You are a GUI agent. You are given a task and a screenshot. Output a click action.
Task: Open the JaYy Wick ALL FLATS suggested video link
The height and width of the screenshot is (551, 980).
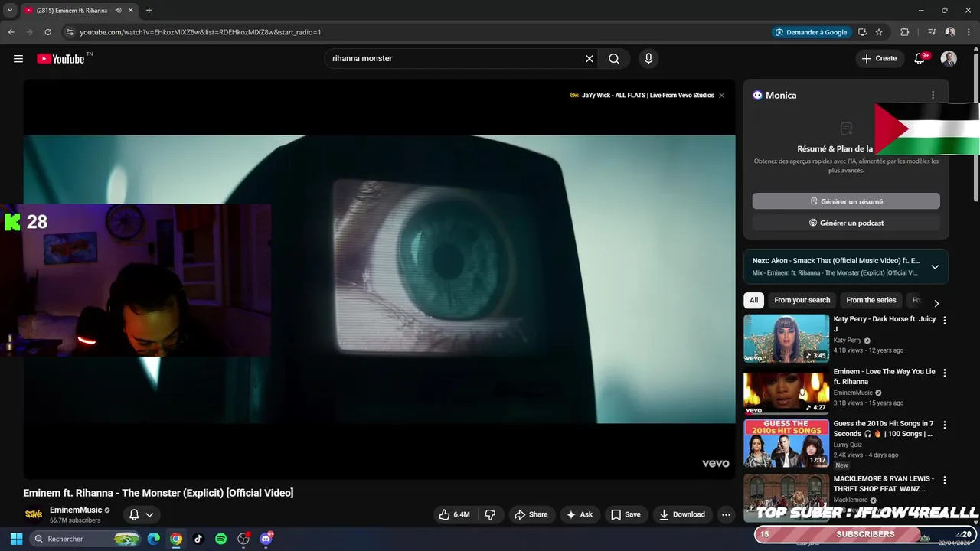pos(642,96)
